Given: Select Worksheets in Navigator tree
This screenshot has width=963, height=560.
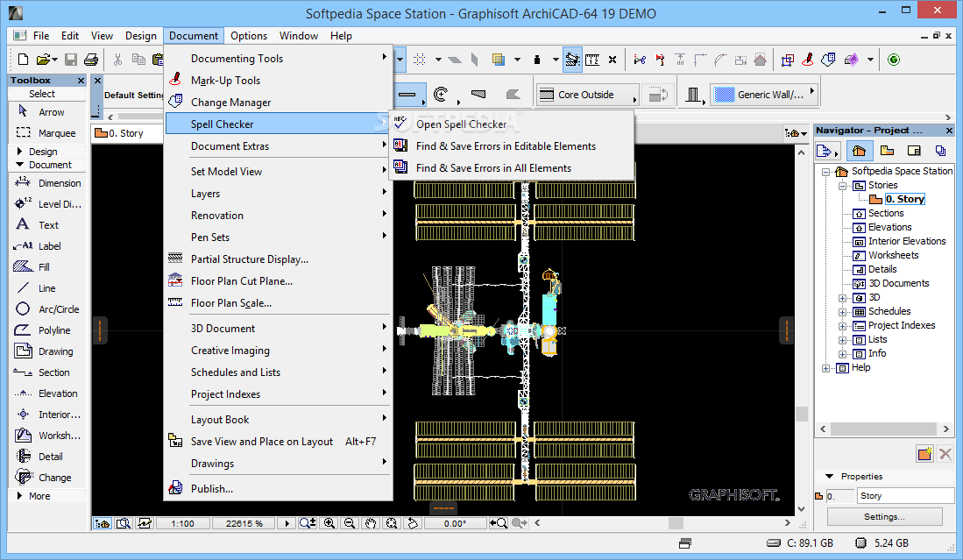Looking at the screenshot, I should point(894,255).
